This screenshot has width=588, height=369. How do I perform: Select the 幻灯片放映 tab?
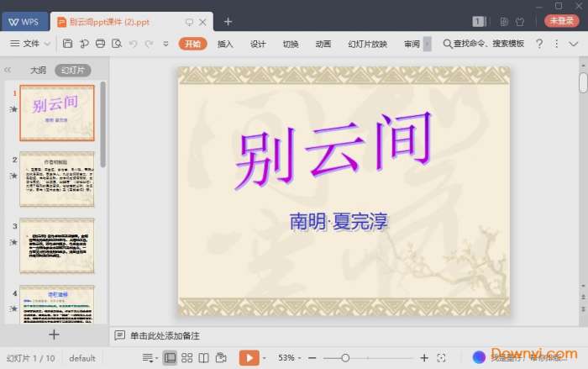point(368,44)
